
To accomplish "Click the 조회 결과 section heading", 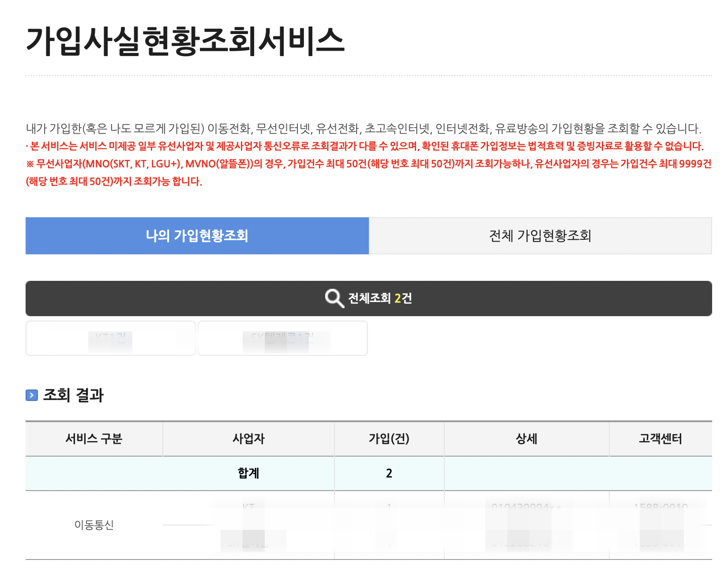I will (x=73, y=395).
